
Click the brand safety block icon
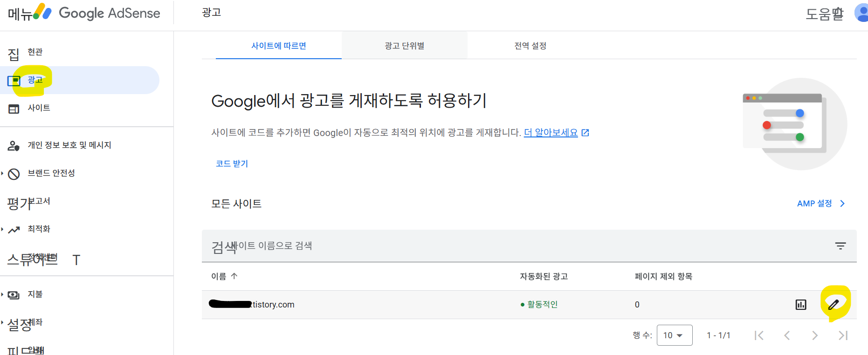[x=14, y=174]
